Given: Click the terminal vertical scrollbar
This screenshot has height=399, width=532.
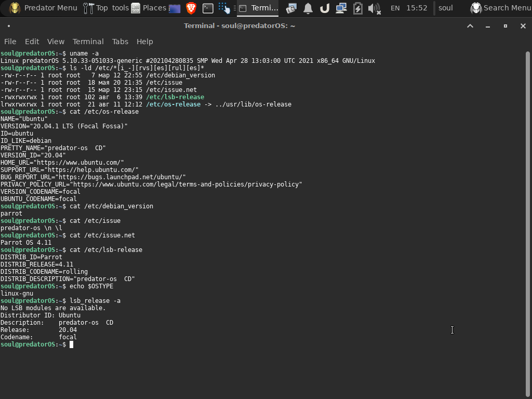Looking at the screenshot, I should point(528,224).
